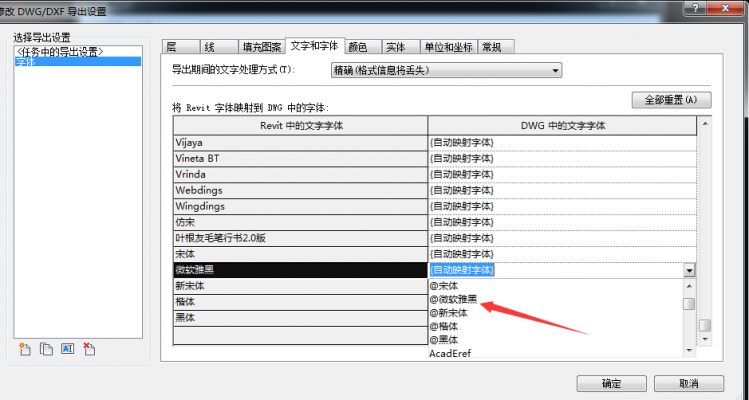Click the font dropdown list's scroll-down arrow

689,351
